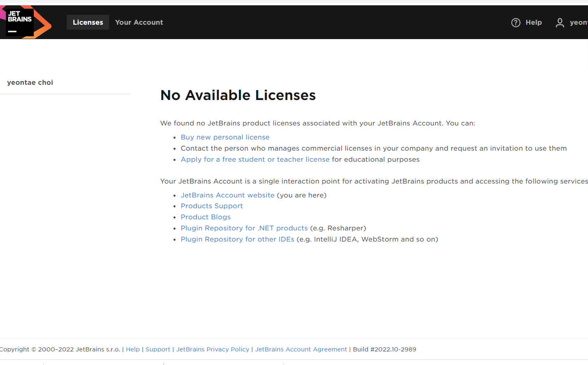Open Plugin Repository for .NET products
588x365 pixels.
[x=244, y=228]
